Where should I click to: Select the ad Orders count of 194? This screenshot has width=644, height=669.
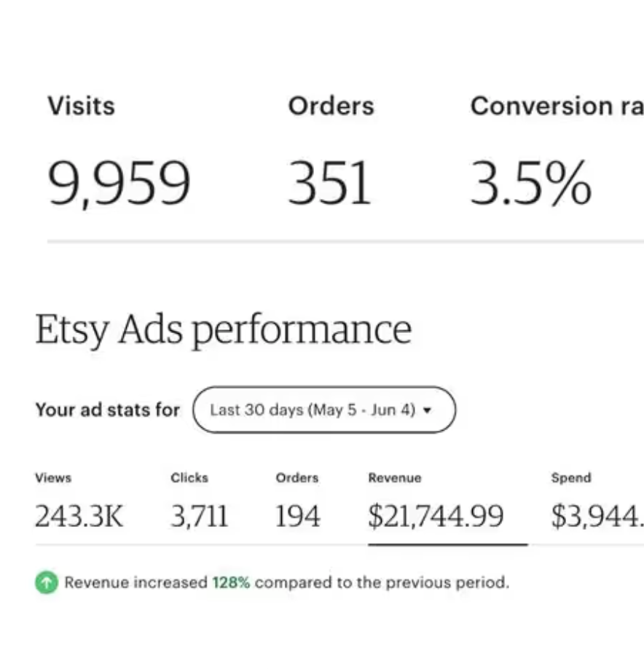coord(299,515)
